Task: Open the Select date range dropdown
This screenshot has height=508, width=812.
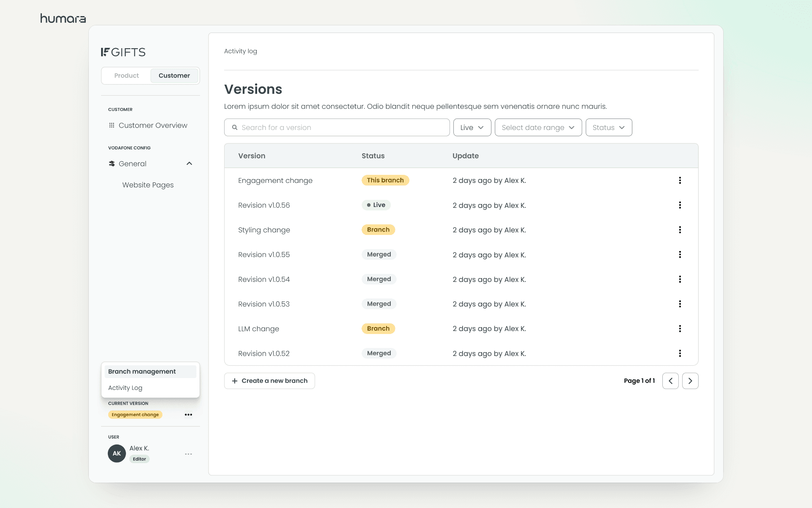Action: point(538,127)
